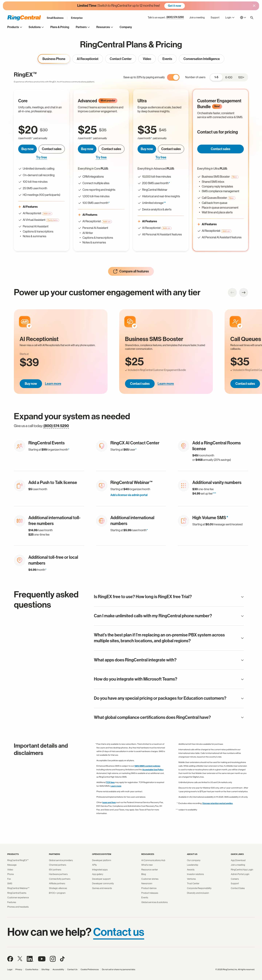Open the search icon in the header
This screenshot has height=980, width=262.
(x=252, y=18)
